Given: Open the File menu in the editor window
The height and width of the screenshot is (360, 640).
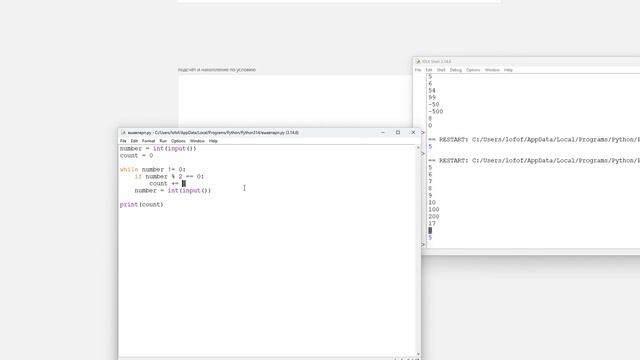Looking at the screenshot, I should 123,141.
